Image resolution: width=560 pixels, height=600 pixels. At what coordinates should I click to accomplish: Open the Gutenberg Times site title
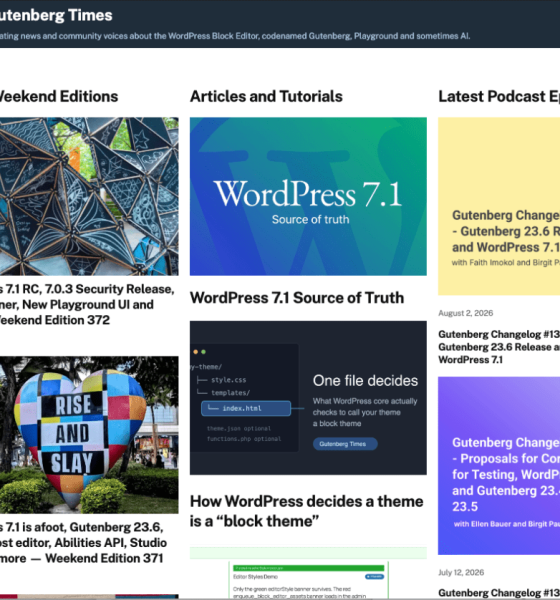pyautogui.click(x=56, y=15)
